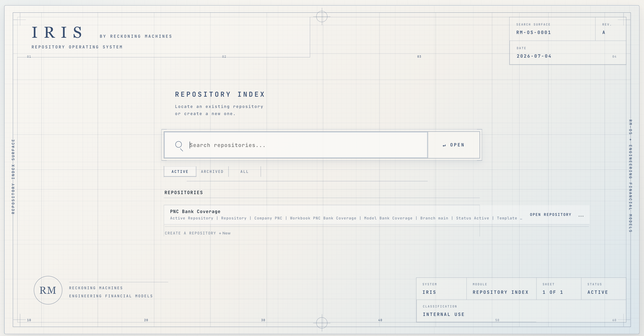Click the top center crosshair registration mark
This screenshot has height=336, width=644.
322,17
